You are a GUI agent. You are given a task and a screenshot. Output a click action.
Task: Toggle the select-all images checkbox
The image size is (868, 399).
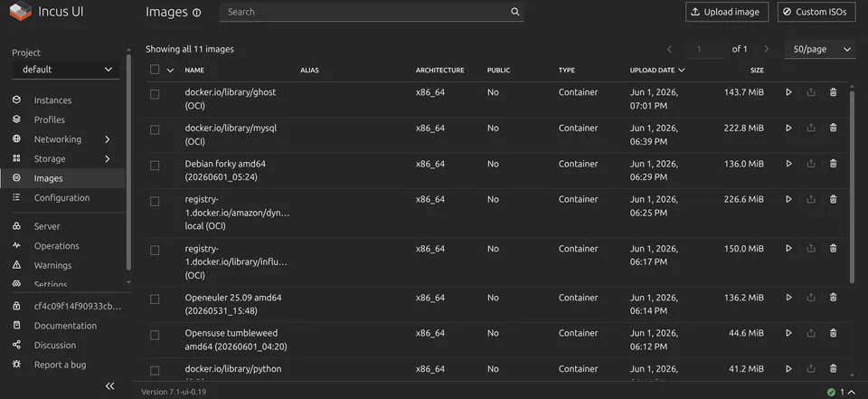point(155,70)
